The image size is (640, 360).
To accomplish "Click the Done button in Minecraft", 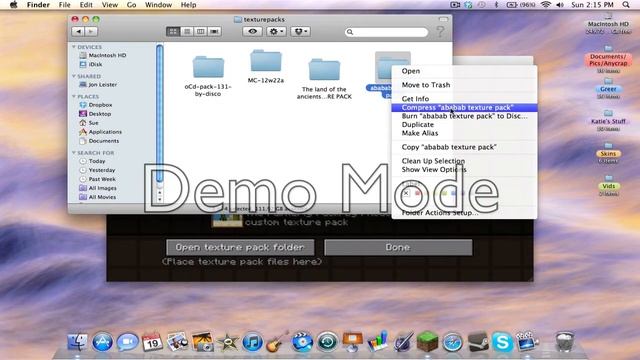I will click(398, 247).
